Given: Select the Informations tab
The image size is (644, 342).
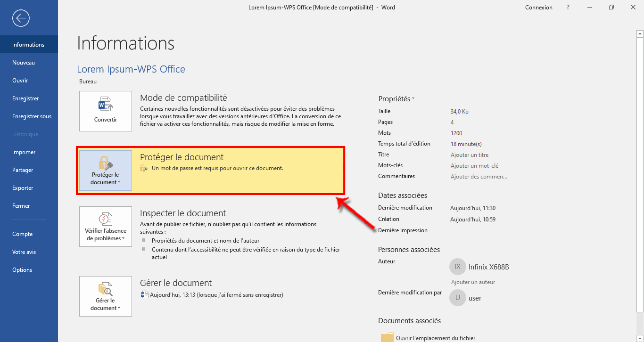Looking at the screenshot, I should (x=29, y=45).
